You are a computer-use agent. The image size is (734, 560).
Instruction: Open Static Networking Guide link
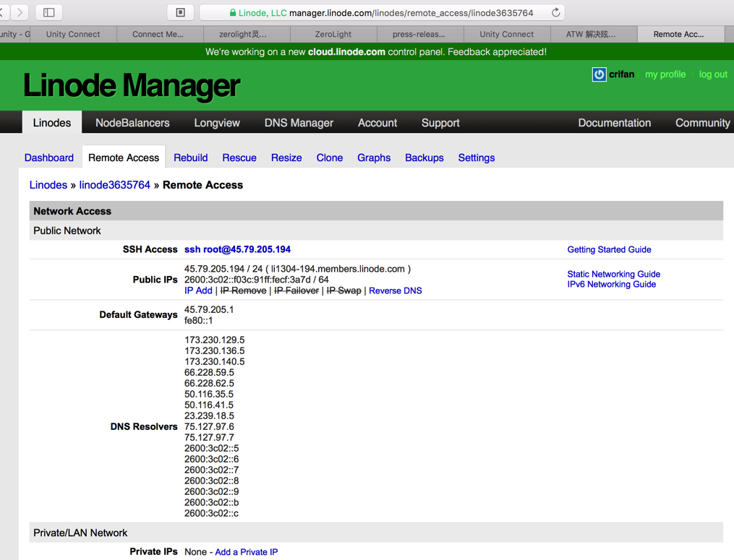point(614,274)
